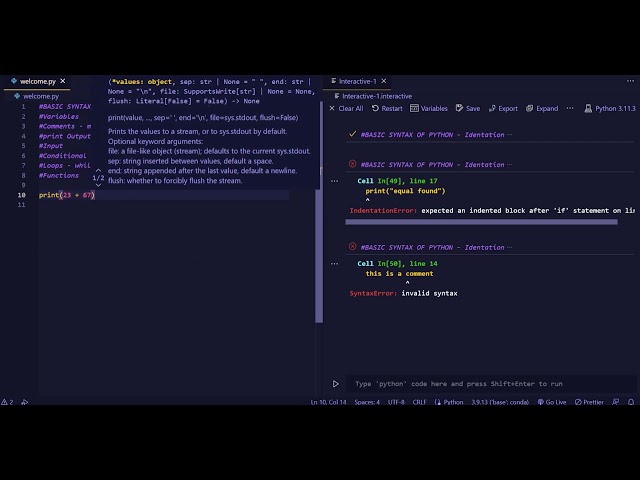Select the Python 3.11.3 kernel picker
Viewport: 640px width, 480px height.
[610, 109]
